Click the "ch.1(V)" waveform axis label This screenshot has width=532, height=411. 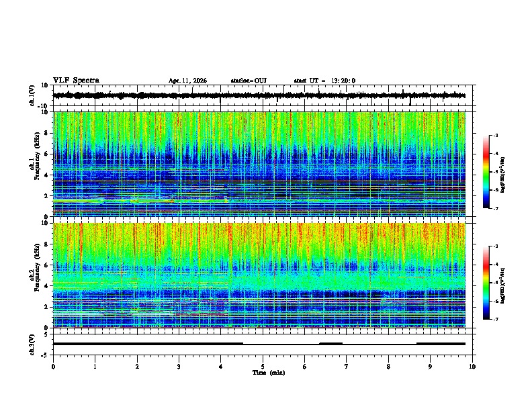[x=32, y=95]
